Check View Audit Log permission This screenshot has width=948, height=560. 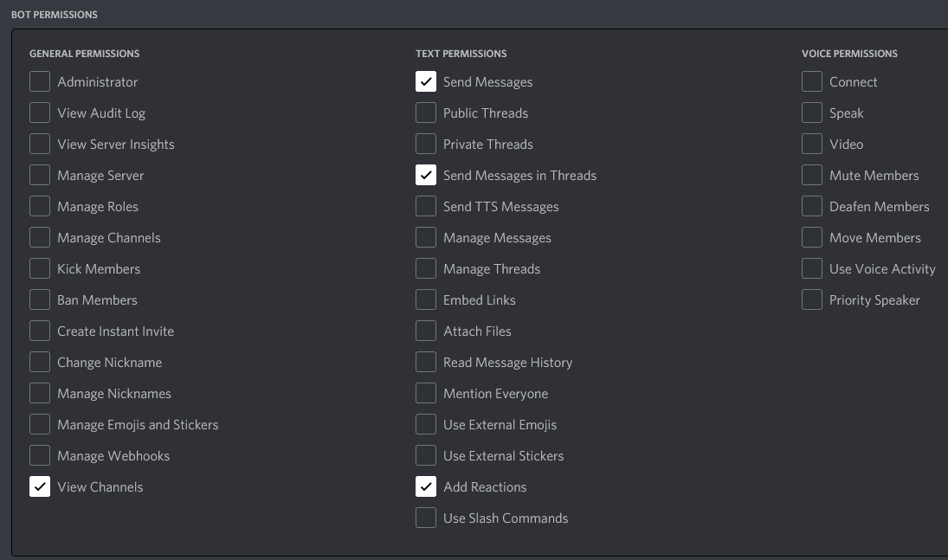click(x=39, y=113)
